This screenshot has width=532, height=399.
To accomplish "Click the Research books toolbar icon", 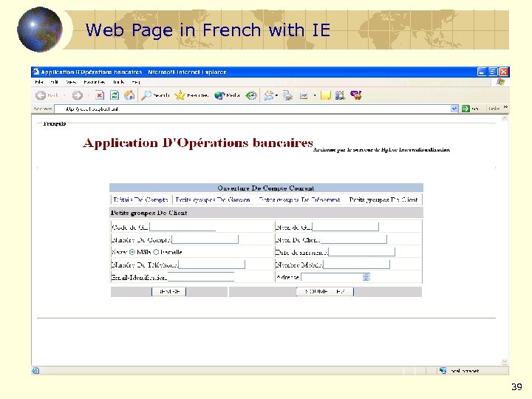I will (x=340, y=95).
